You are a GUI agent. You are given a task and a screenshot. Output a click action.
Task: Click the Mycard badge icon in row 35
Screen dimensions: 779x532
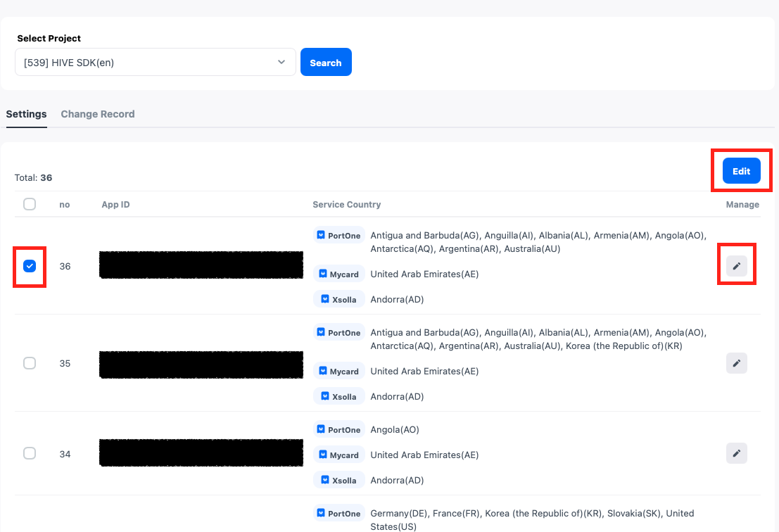point(323,372)
